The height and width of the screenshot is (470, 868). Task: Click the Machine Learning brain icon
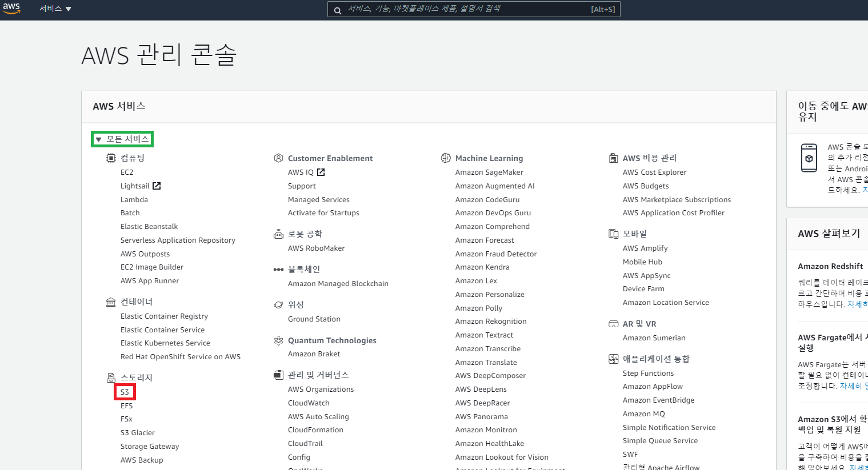446,158
